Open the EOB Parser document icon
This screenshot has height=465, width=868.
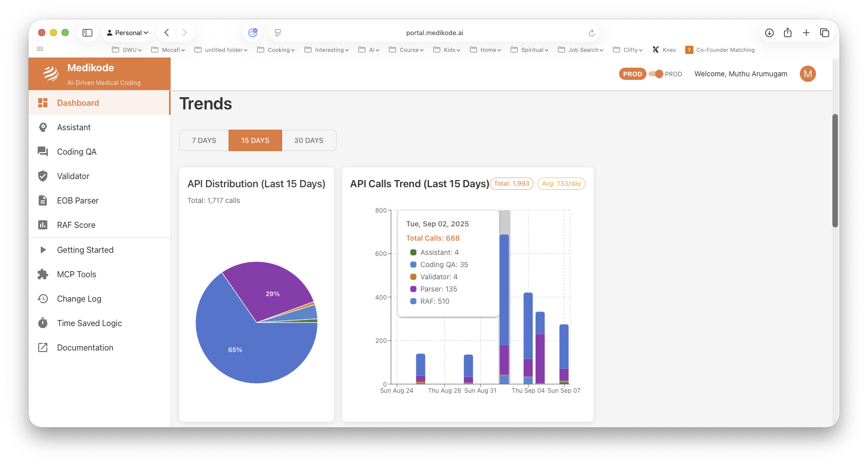coord(43,200)
